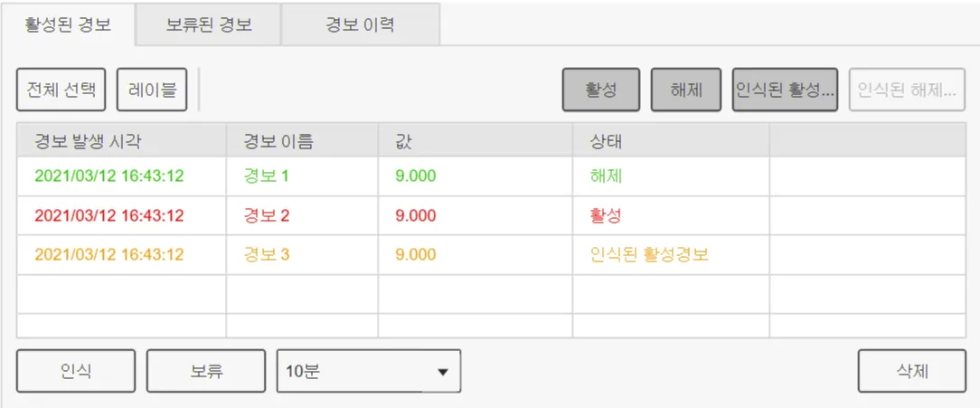The width and height of the screenshot is (980, 408).
Task: Toggle the 활성 filter button
Action: 601,90
